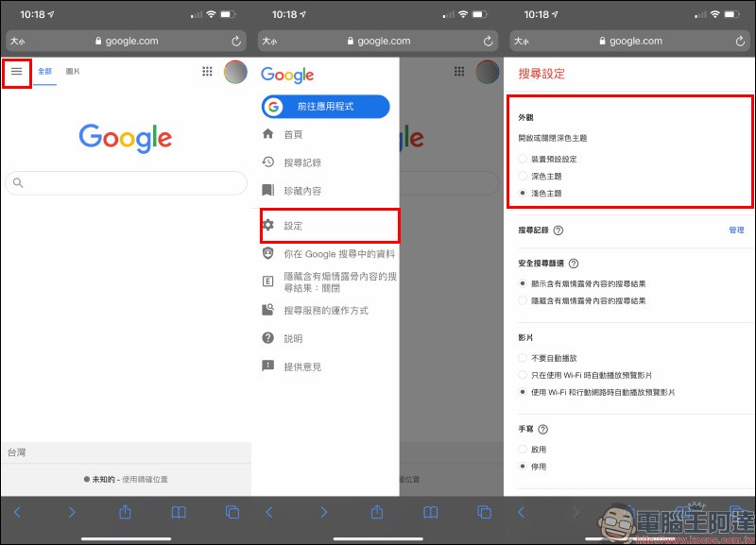Viewport: 756px width, 545px height.
Task: Show open tabs on side menu screen
Action: [x=485, y=512]
